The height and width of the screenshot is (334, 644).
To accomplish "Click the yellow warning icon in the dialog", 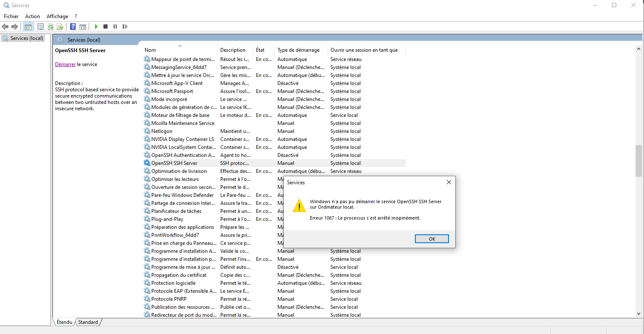I will tap(299, 206).
